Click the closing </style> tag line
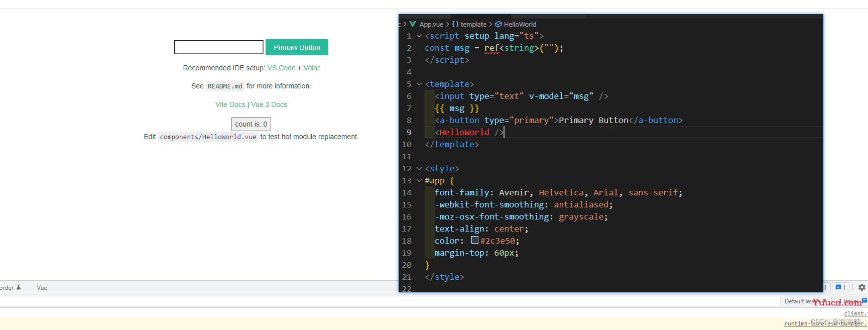868x330 pixels. tap(444, 277)
